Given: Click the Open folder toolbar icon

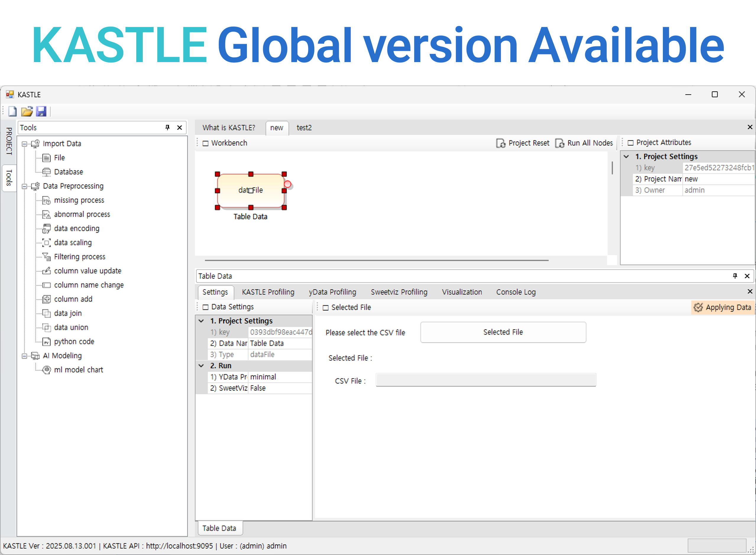Looking at the screenshot, I should tap(27, 111).
